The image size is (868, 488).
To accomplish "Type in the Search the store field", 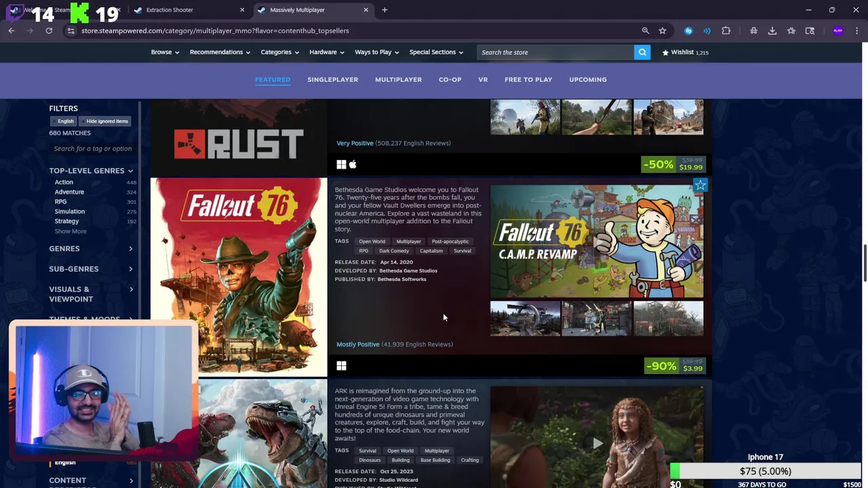I will pos(556,52).
